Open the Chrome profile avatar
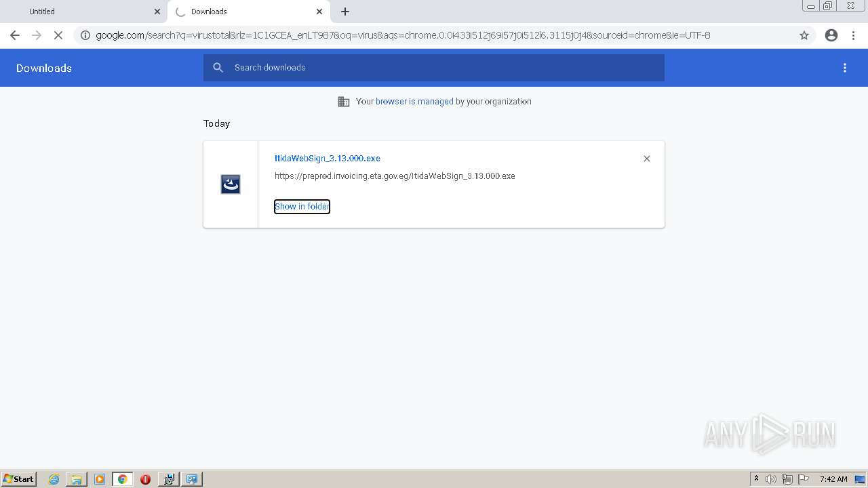Image resolution: width=868 pixels, height=488 pixels. [831, 35]
